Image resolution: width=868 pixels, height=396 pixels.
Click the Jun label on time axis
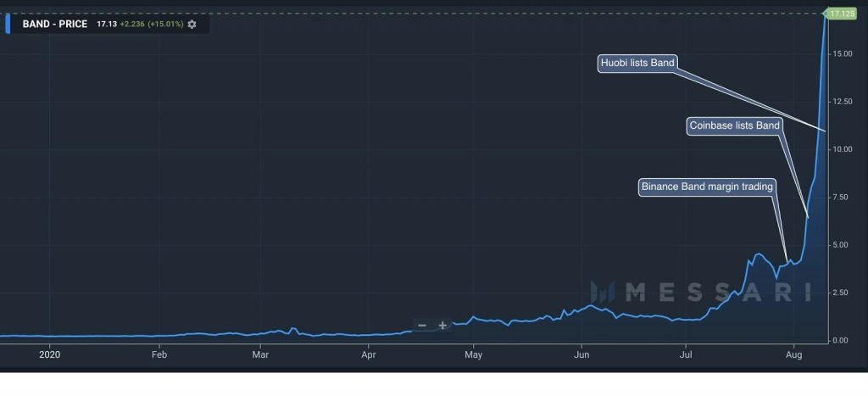[581, 354]
